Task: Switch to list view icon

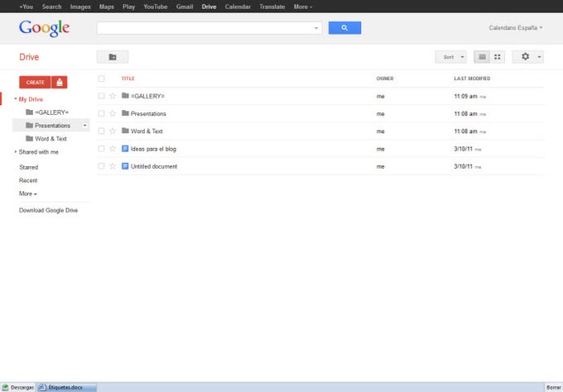Action: coord(482,57)
